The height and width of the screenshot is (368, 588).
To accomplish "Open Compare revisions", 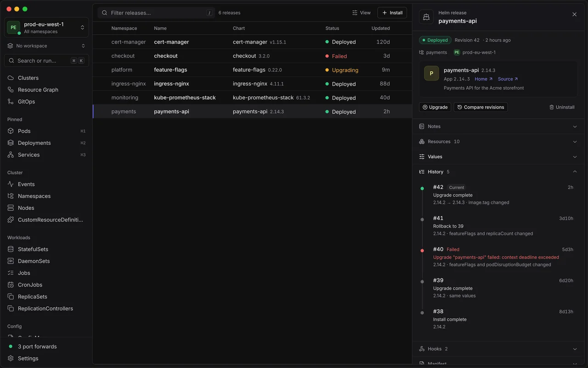I will (x=481, y=107).
